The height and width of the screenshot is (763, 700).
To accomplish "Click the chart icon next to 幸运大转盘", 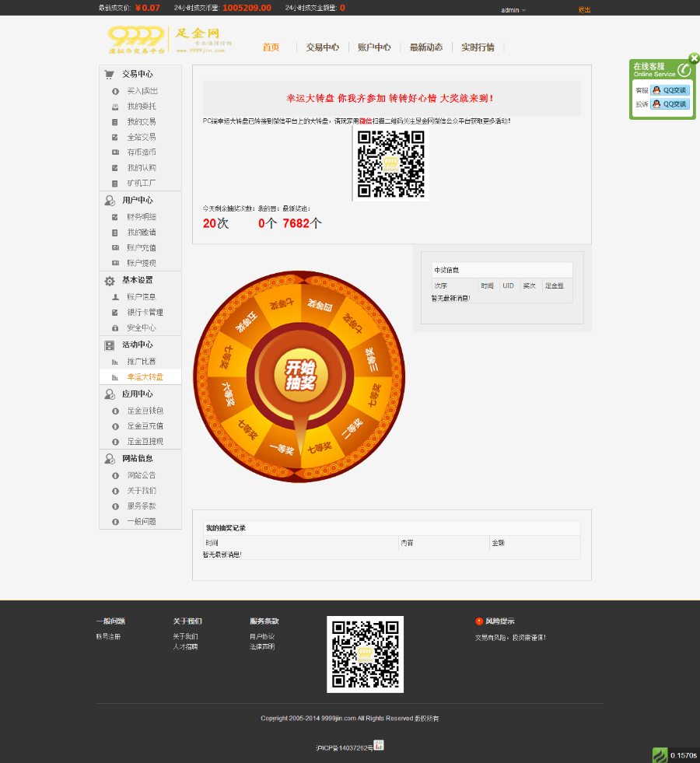I will pyautogui.click(x=115, y=377).
